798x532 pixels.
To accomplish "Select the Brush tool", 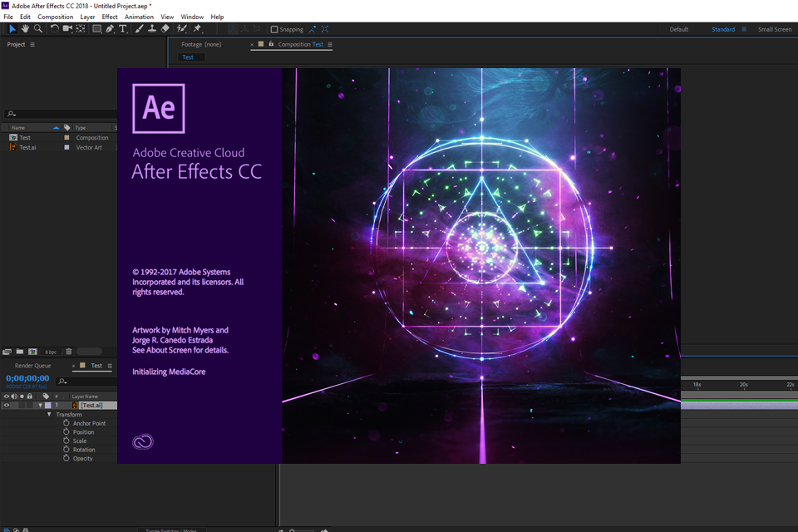I will click(139, 29).
